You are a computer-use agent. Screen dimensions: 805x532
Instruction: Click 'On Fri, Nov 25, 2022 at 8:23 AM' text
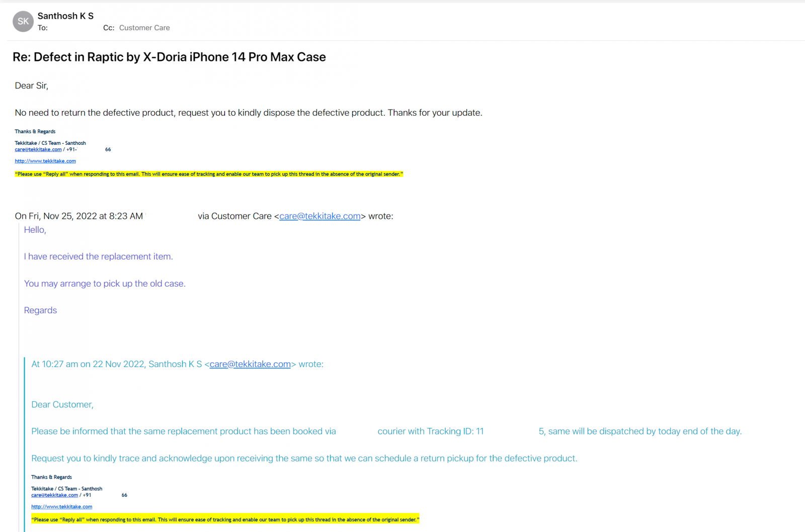[79, 216]
